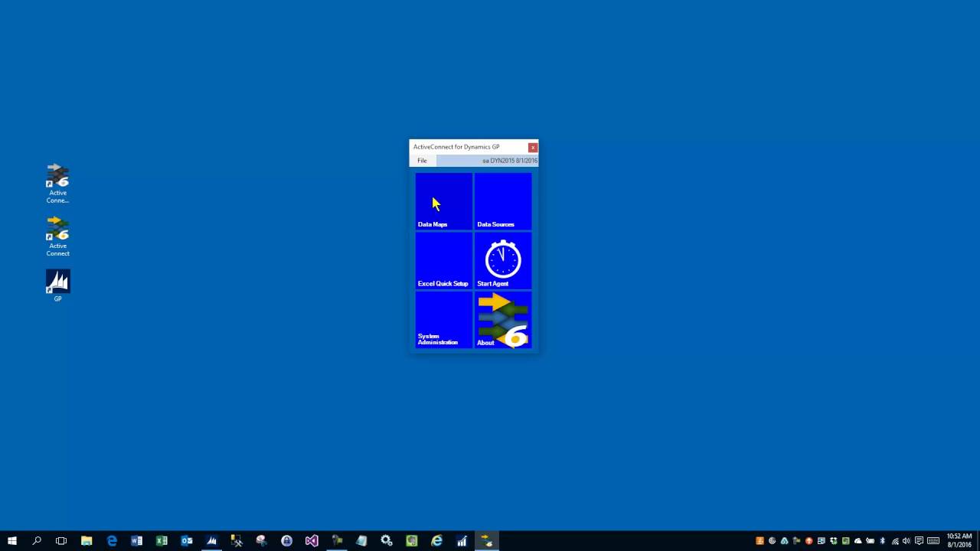Launch Internet Explorer from the taskbar
The height and width of the screenshot is (551, 980).
(436, 541)
